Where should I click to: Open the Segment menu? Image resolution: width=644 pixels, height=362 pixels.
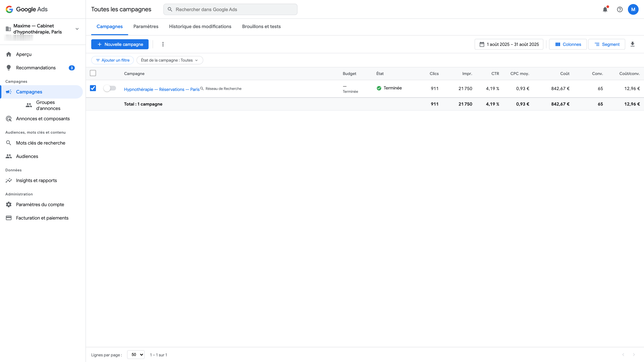606,44
